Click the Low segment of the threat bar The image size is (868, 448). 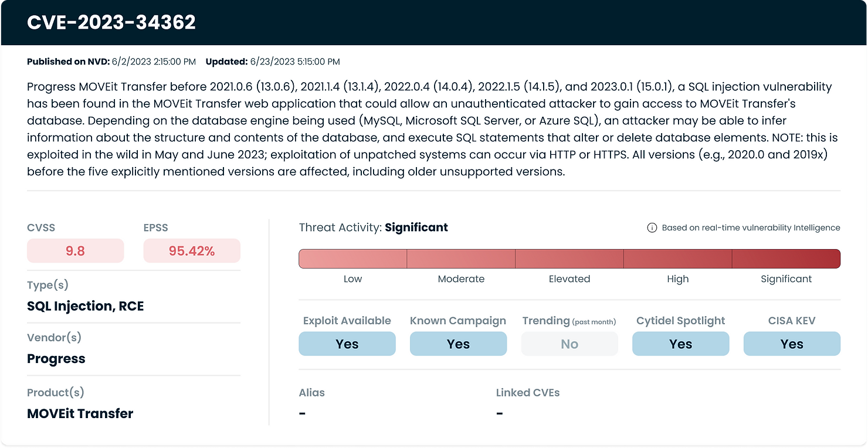[x=352, y=258]
